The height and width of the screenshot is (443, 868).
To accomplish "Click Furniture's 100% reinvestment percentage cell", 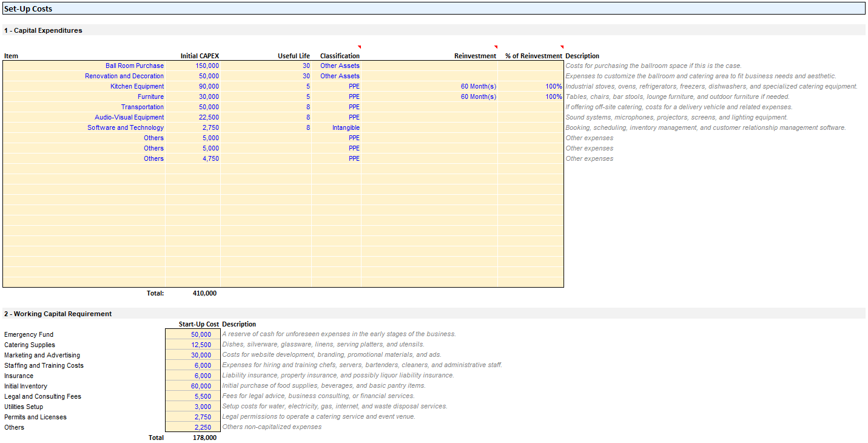I will point(553,96).
